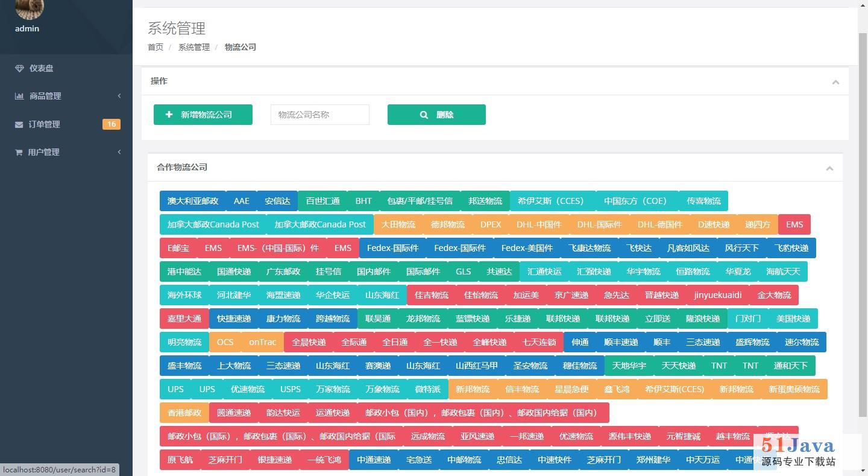Select the 山西红马甲 tag
Viewport: 868px width, 476px height.
coord(477,366)
